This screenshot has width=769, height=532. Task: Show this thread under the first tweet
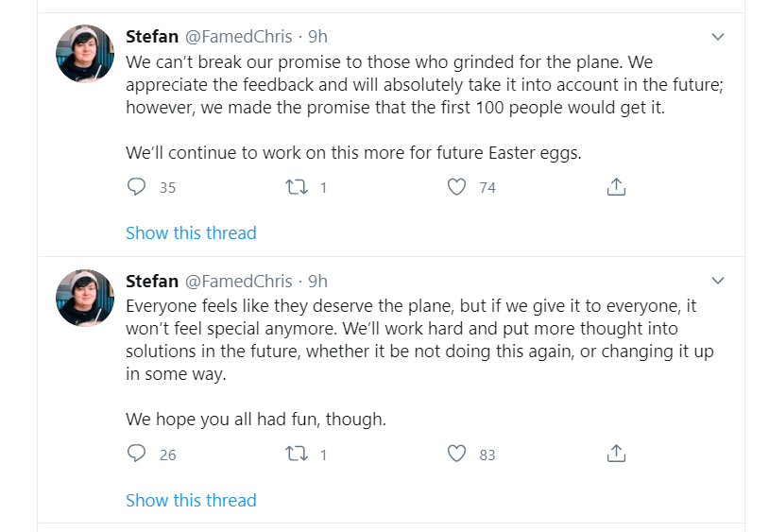click(191, 232)
